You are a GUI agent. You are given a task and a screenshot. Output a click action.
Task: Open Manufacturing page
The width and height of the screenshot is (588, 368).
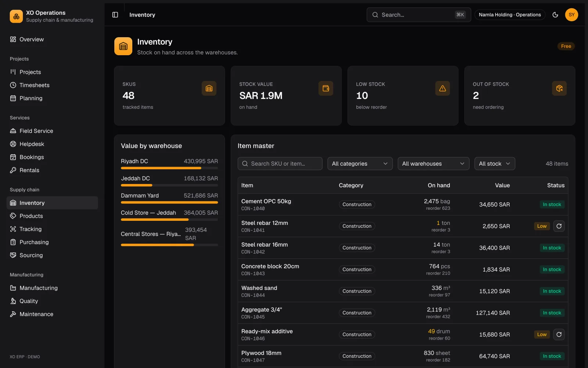click(52, 288)
